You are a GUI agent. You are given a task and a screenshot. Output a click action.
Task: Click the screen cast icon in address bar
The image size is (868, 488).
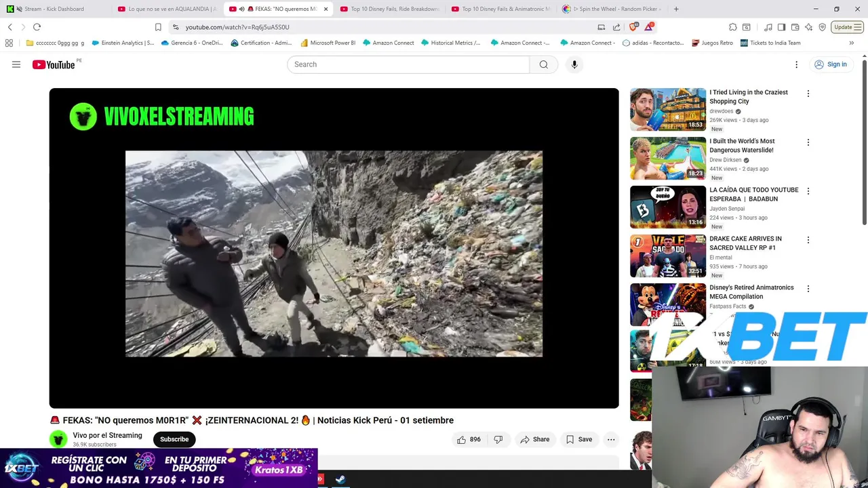point(601,27)
